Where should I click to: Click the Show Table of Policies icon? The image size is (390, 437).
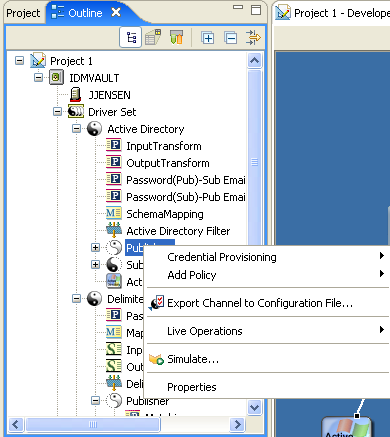[x=153, y=37]
